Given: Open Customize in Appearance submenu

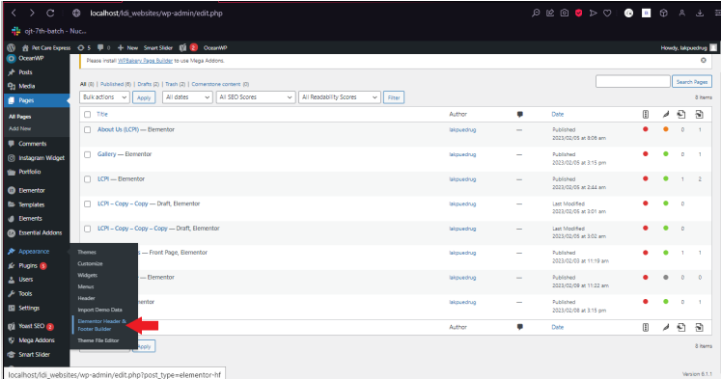Looking at the screenshot, I should coord(90,263).
